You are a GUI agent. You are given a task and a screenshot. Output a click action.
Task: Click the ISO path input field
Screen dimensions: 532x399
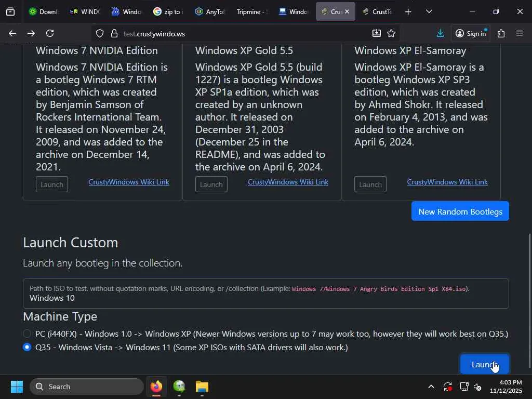265,294
